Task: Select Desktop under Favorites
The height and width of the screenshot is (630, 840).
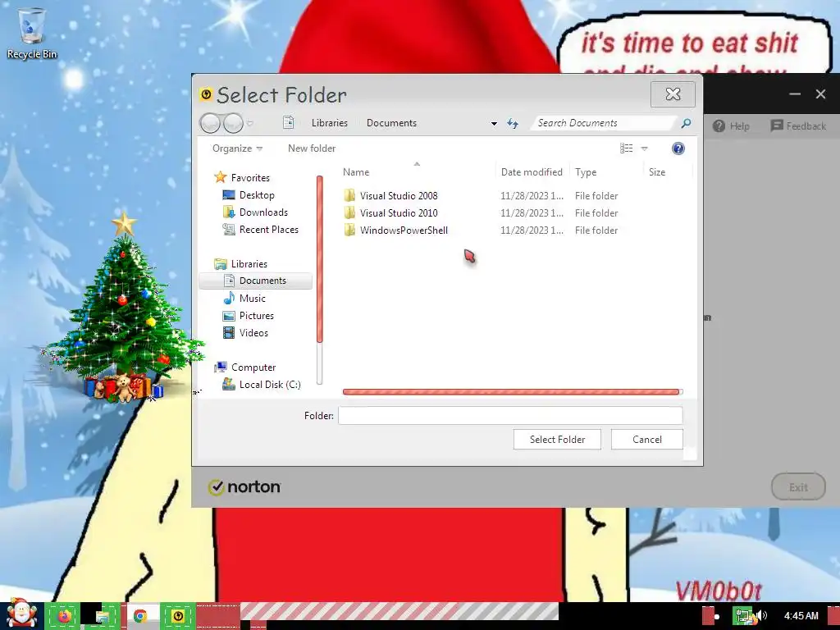Action: [249, 195]
